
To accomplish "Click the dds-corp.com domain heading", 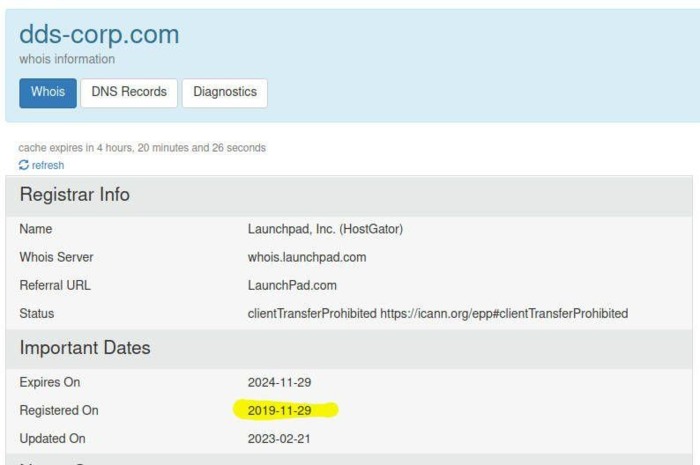I will 99,34.
